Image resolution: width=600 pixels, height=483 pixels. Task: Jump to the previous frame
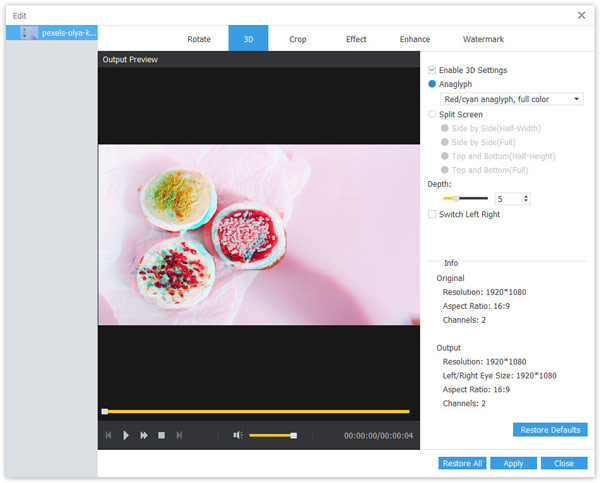[x=108, y=435]
